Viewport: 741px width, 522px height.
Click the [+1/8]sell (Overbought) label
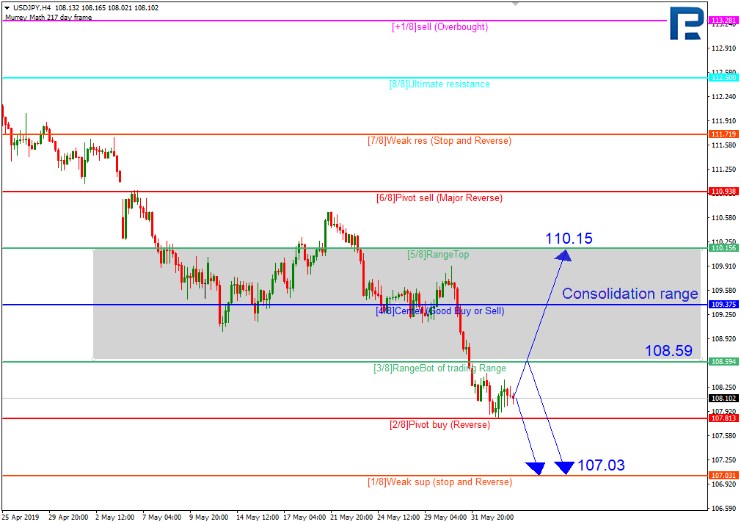tap(439, 27)
